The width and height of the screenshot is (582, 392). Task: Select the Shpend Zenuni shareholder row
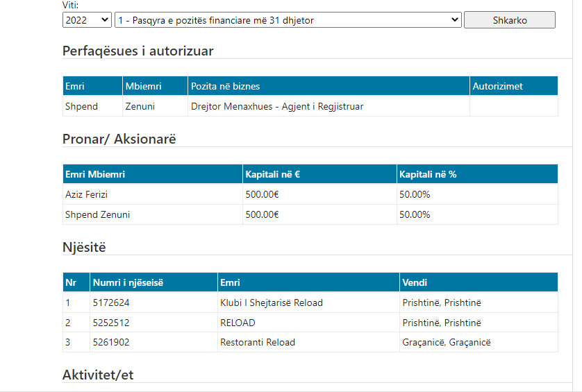310,214
